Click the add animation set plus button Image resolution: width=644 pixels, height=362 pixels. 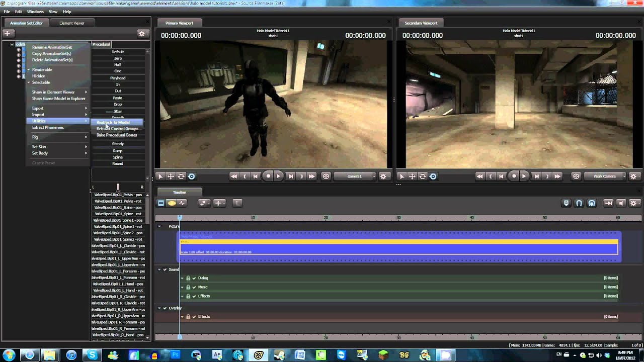tap(8, 33)
